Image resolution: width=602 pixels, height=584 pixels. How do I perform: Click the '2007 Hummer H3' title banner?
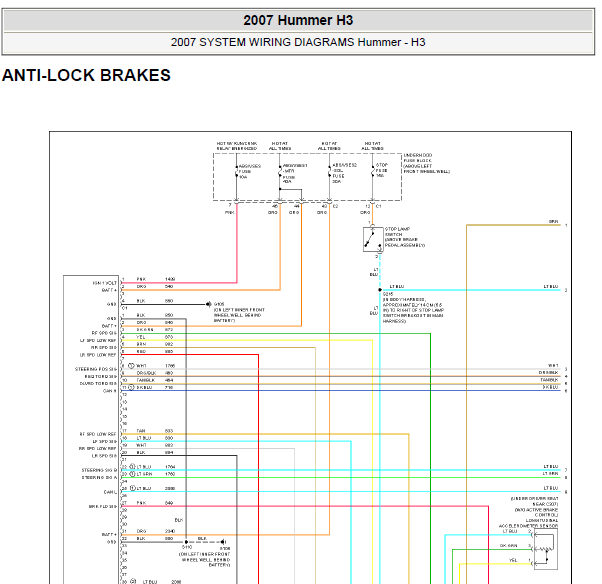[x=298, y=20]
